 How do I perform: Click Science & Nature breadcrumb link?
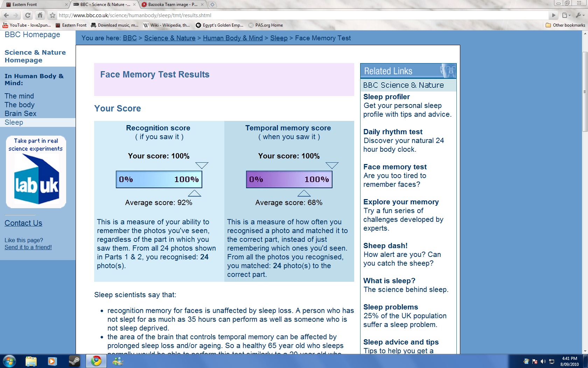(x=170, y=38)
